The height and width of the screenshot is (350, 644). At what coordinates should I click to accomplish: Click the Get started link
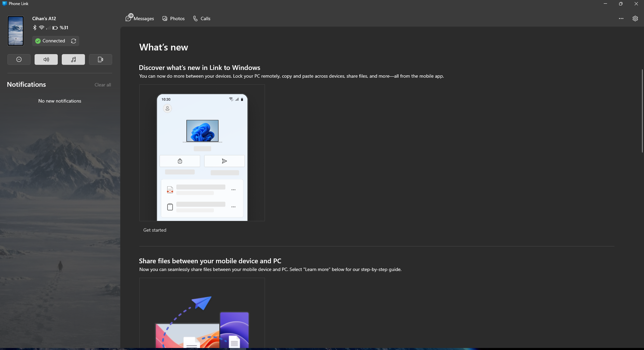(155, 230)
